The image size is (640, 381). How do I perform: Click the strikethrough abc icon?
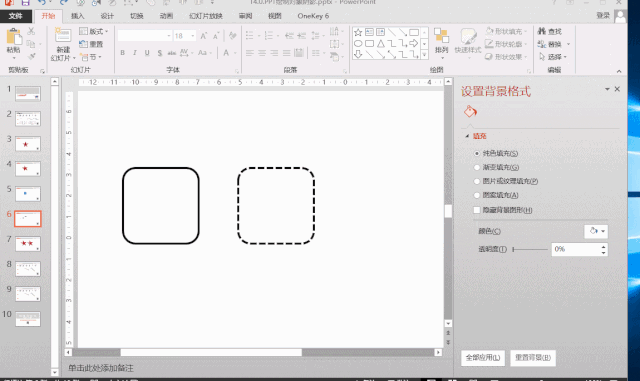[171, 53]
